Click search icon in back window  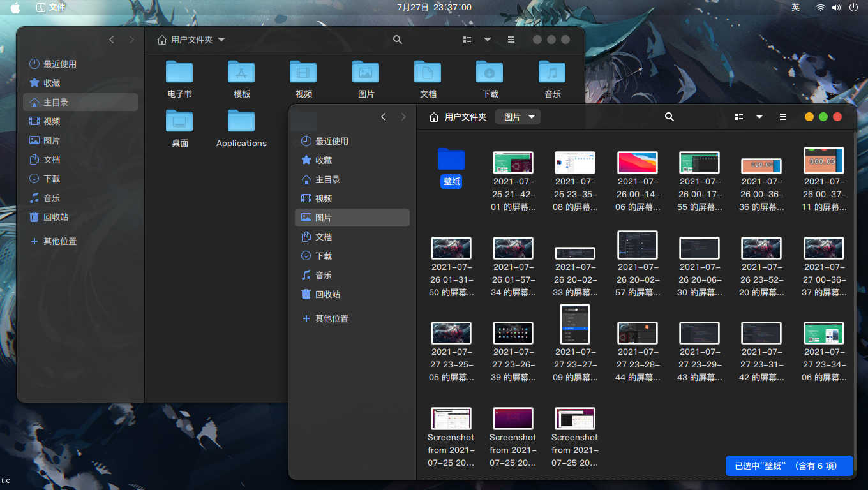(x=398, y=40)
